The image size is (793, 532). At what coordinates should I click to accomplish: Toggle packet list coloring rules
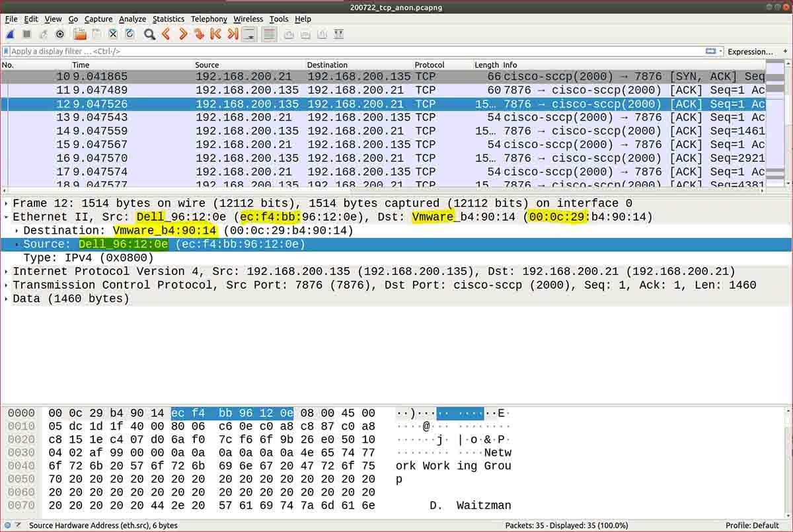(x=269, y=34)
